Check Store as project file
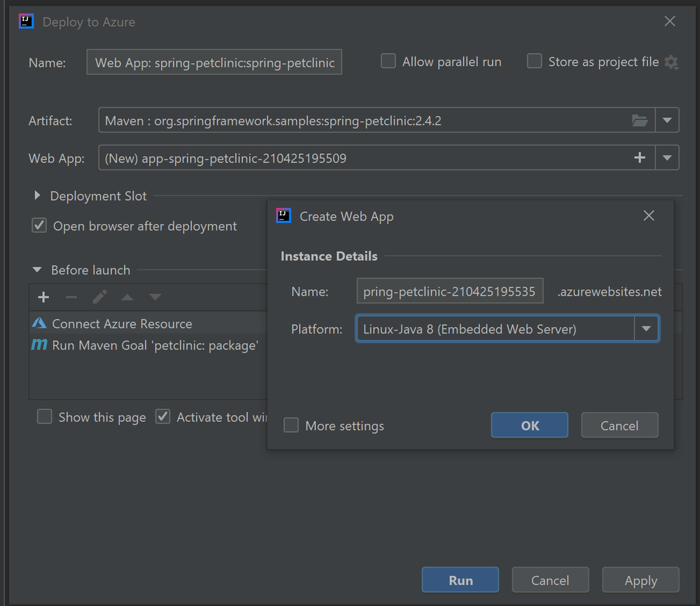700x606 pixels. pos(535,61)
